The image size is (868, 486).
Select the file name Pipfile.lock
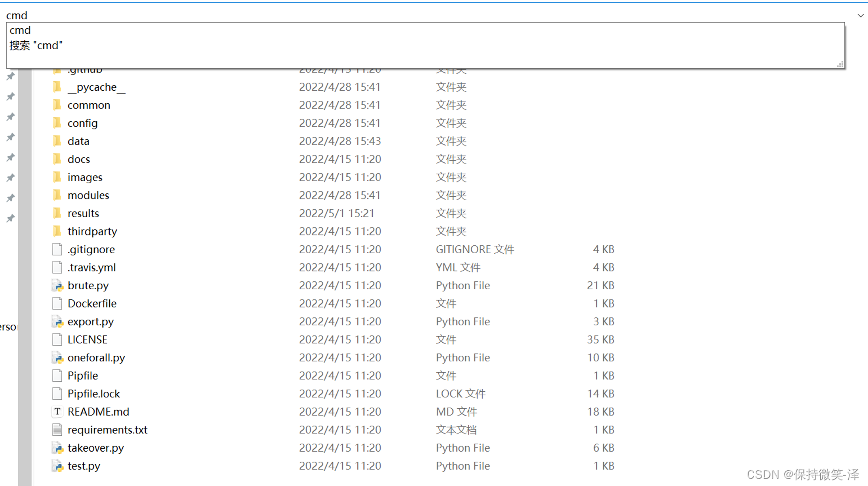tap(94, 393)
